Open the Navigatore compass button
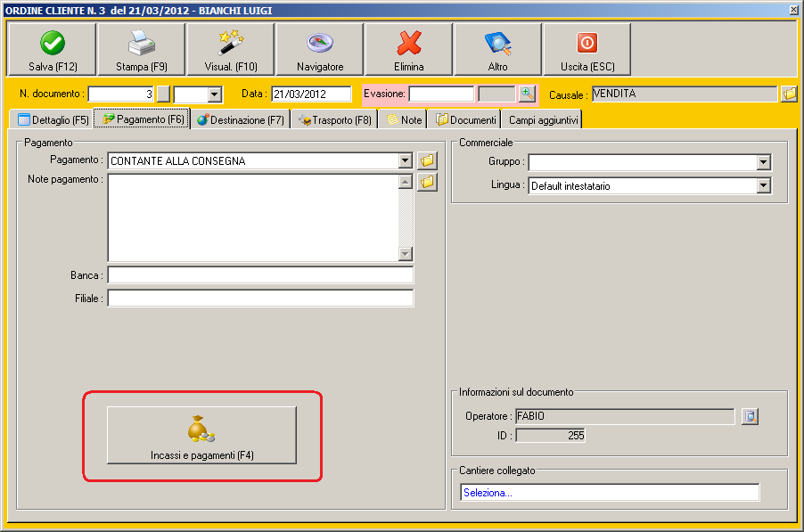The width and height of the screenshot is (804, 532). (x=320, y=50)
